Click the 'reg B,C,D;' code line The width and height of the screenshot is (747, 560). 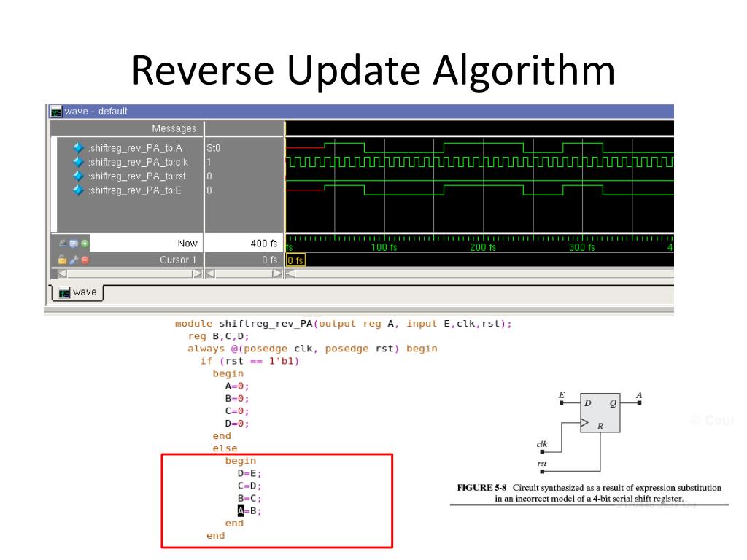click(218, 336)
